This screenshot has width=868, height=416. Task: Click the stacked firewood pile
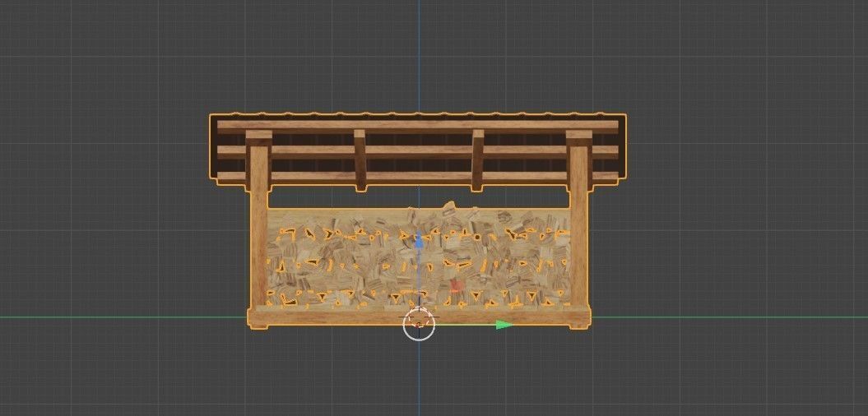tap(419, 257)
